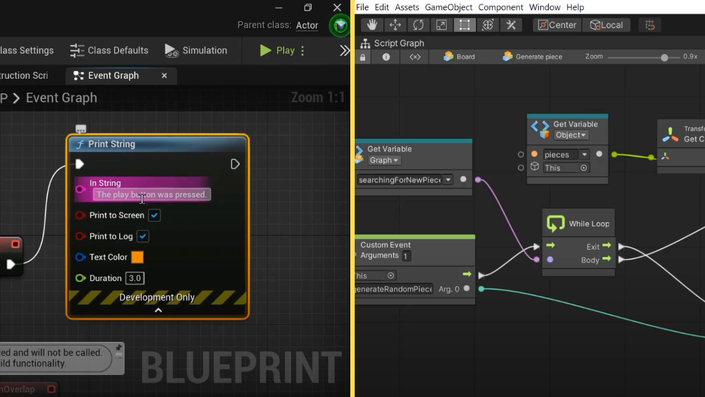Select the Hand tool in Unity toolbar
This screenshot has height=397, width=705.
point(372,25)
